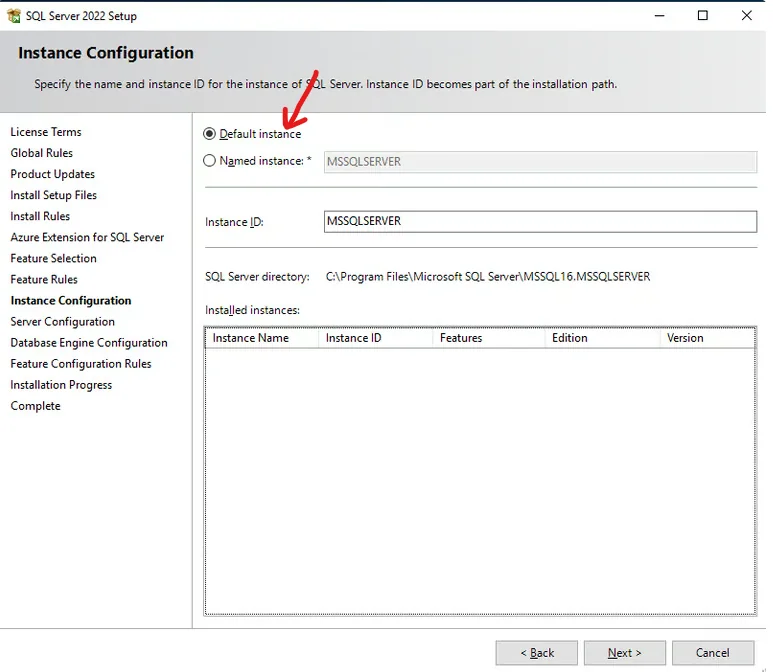773x672 pixels.
Task: Sort by Version column header
Action: point(707,338)
